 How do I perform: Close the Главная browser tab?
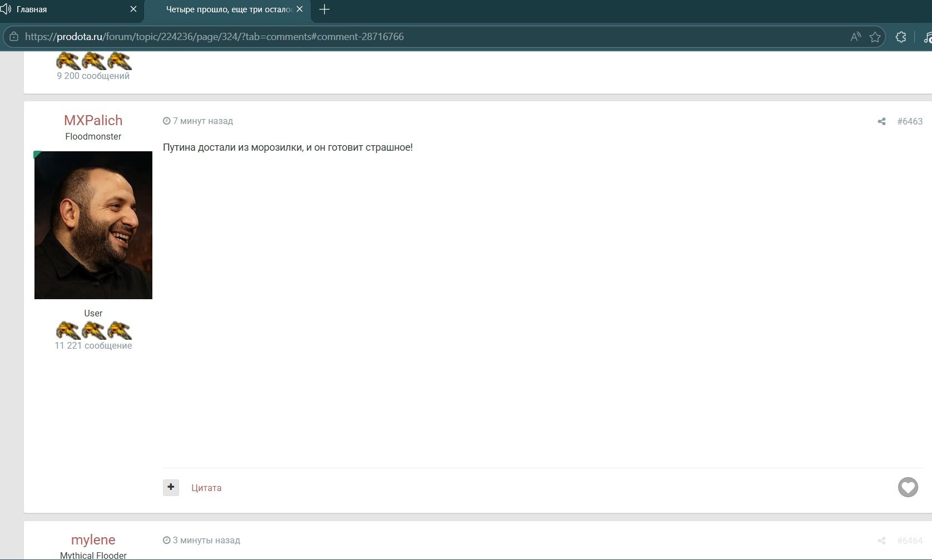[133, 9]
